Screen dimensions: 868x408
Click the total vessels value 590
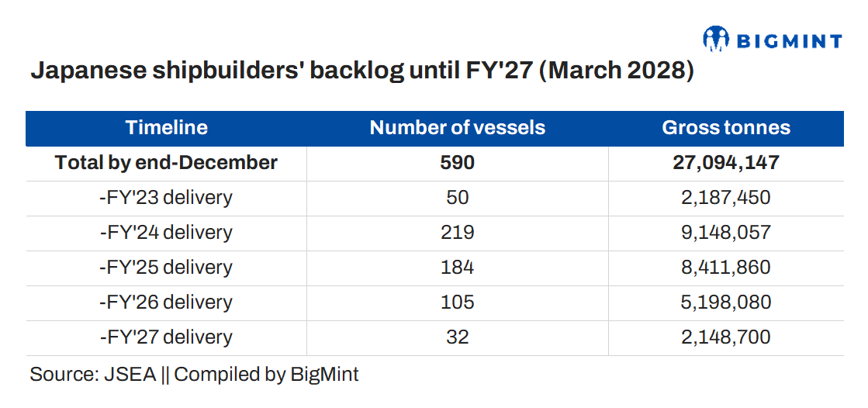coord(458,163)
